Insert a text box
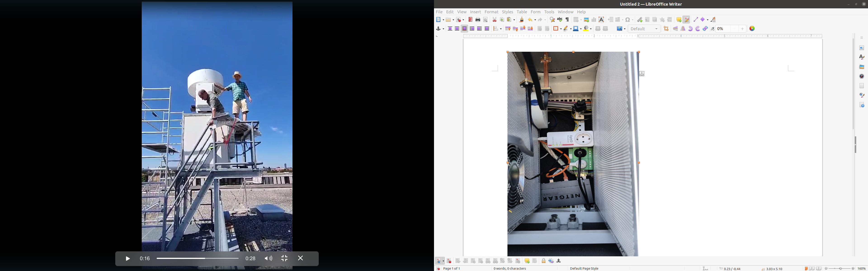This screenshot has width=868, height=271. (601, 19)
